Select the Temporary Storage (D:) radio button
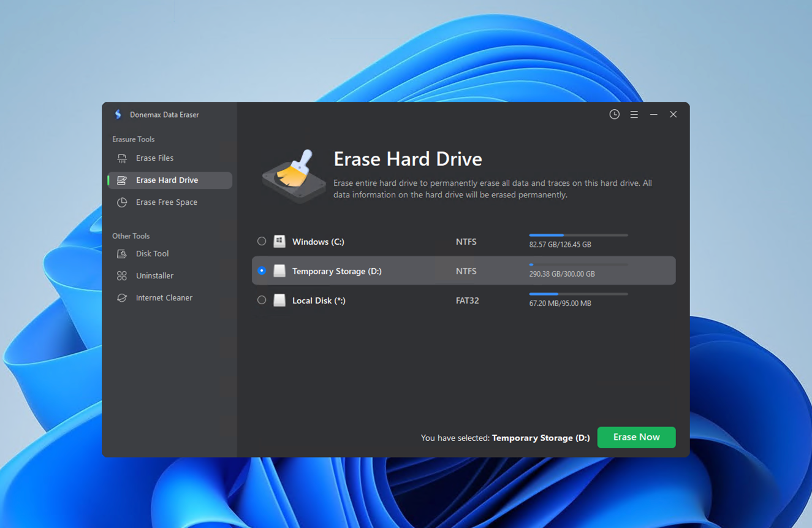This screenshot has width=812, height=528. pos(262,270)
